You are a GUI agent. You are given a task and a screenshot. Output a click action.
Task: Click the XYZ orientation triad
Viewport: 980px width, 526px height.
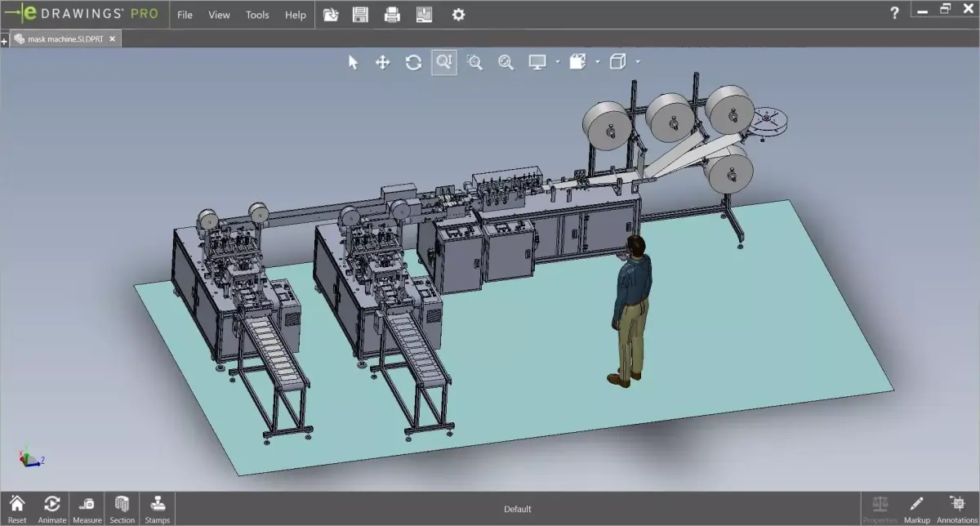(x=30, y=458)
